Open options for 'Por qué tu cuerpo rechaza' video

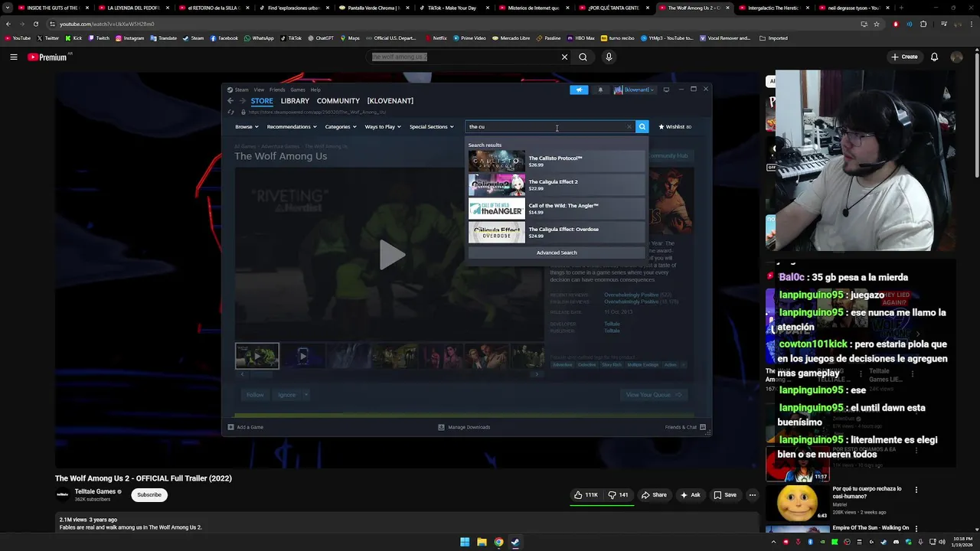point(916,490)
